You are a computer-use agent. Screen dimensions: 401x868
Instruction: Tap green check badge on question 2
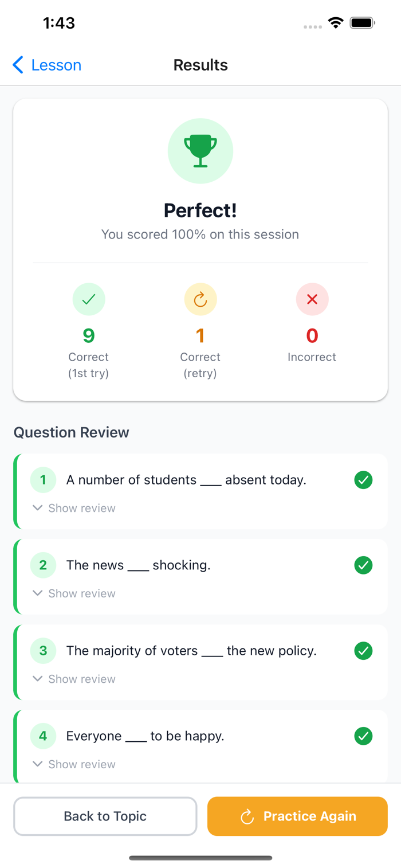click(363, 565)
